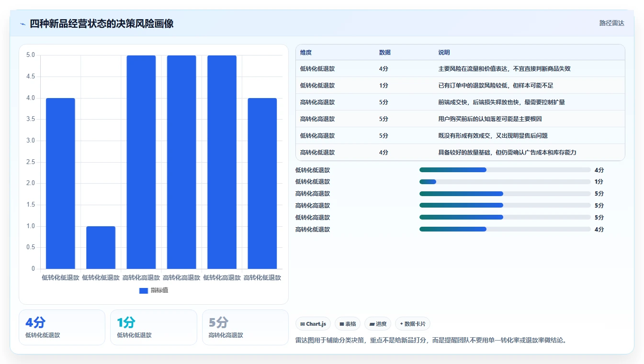Viewport: 644px width, 364px height.
Task: Toggle the 指标值 legend swatch
Action: coord(143,290)
